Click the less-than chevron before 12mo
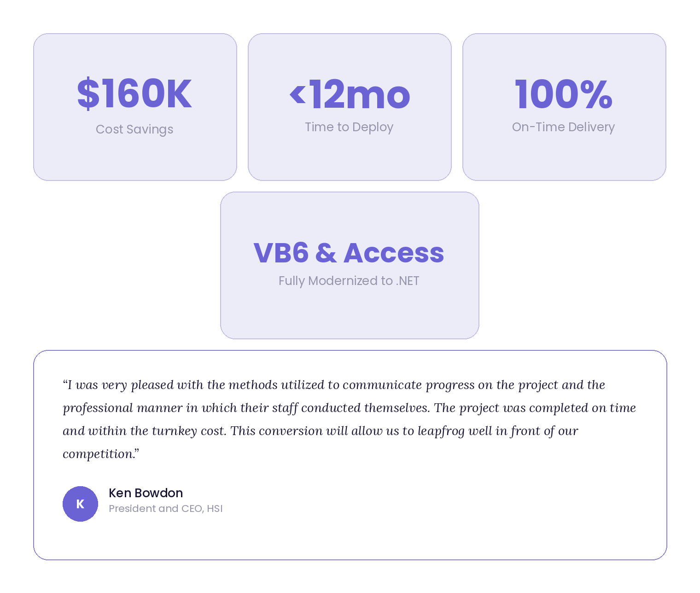This screenshot has width=700, height=593. coord(297,94)
